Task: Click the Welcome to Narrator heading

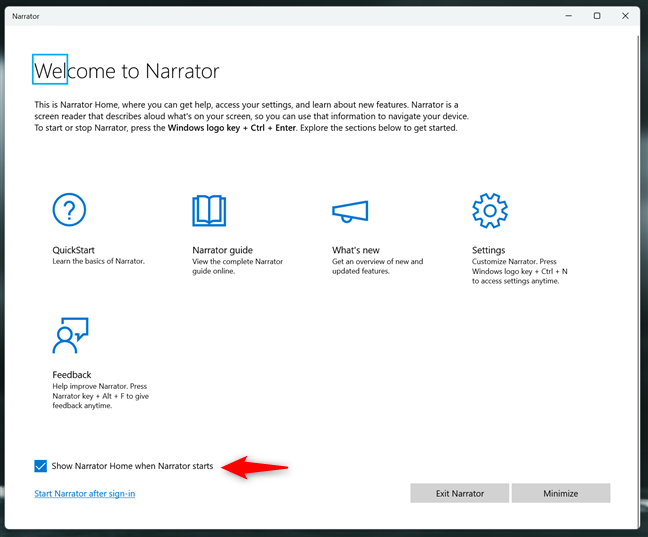Action: (126, 71)
